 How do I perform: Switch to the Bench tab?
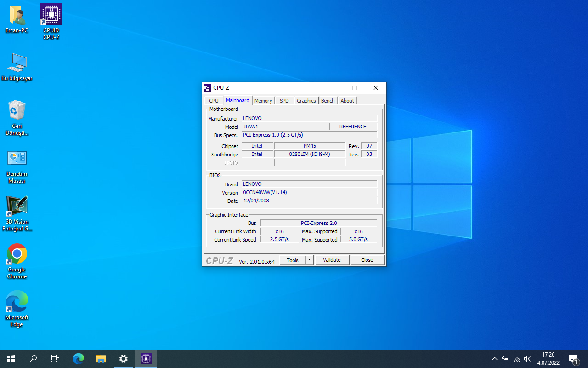point(328,101)
